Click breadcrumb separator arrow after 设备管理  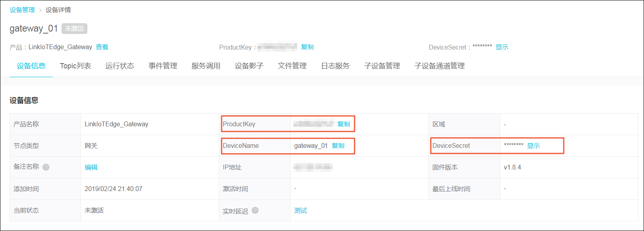click(x=40, y=10)
